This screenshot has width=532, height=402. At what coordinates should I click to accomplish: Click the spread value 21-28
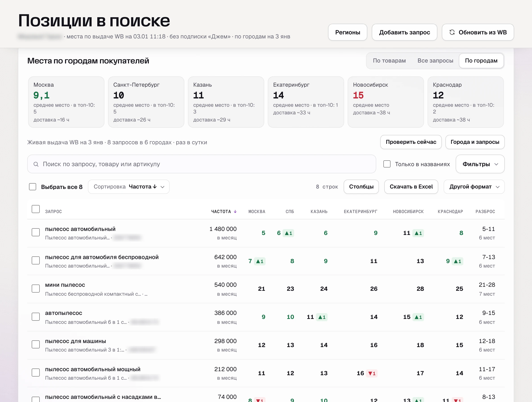click(x=487, y=285)
